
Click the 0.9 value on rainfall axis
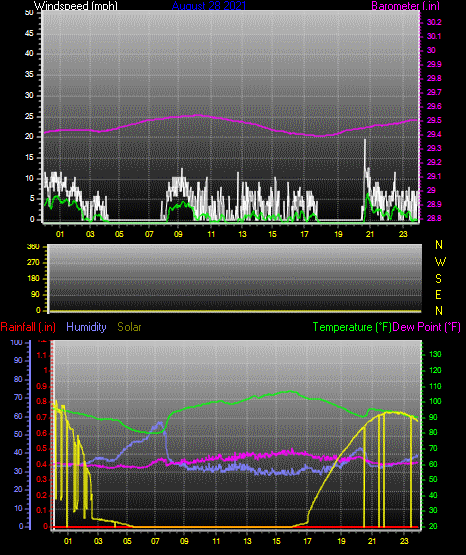(42, 386)
